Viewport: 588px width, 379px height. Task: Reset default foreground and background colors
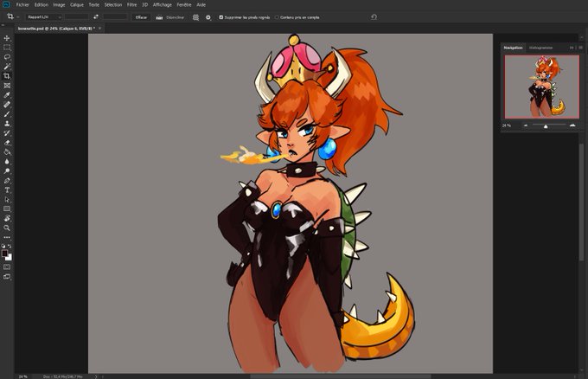3,246
